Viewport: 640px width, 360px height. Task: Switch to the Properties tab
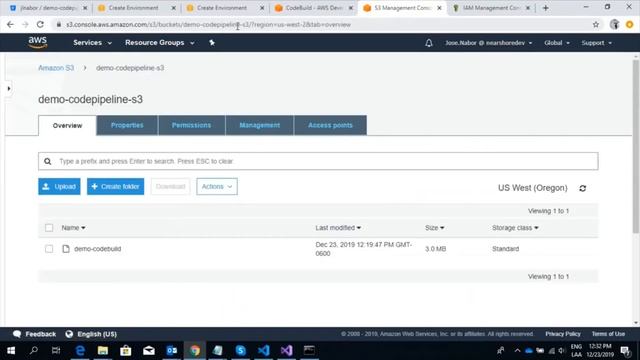pyautogui.click(x=127, y=125)
